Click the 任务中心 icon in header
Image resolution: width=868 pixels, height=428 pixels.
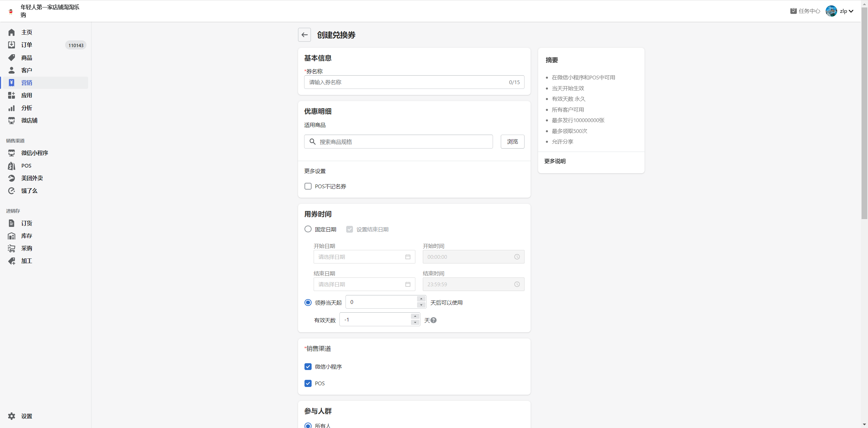pos(793,11)
